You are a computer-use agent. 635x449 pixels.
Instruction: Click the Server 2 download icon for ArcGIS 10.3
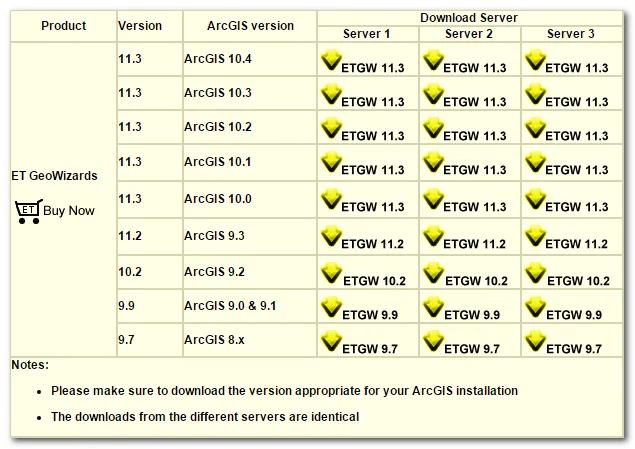pyautogui.click(x=433, y=95)
